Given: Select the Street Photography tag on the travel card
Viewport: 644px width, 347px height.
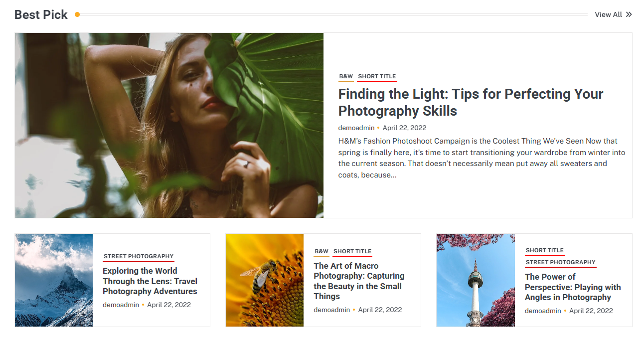Looking at the screenshot, I should coord(139,256).
